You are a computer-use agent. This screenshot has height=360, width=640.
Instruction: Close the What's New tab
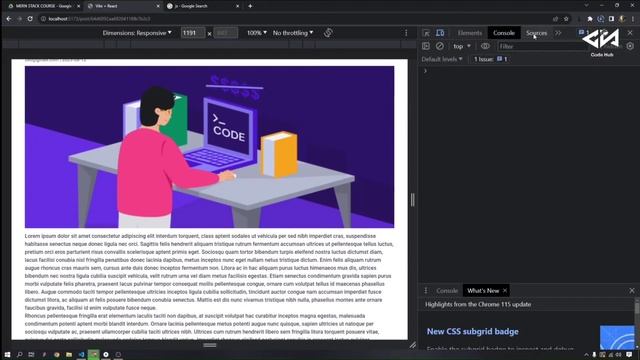[x=505, y=291]
